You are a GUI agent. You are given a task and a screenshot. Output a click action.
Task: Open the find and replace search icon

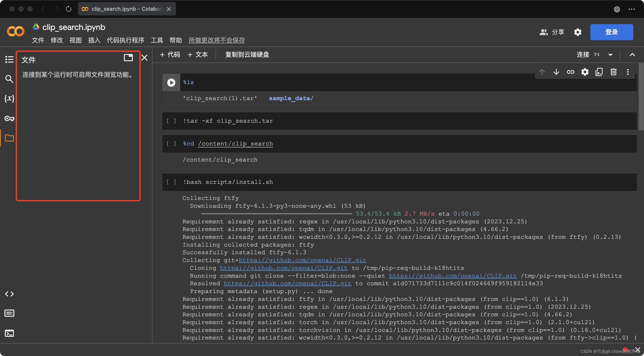[9, 79]
